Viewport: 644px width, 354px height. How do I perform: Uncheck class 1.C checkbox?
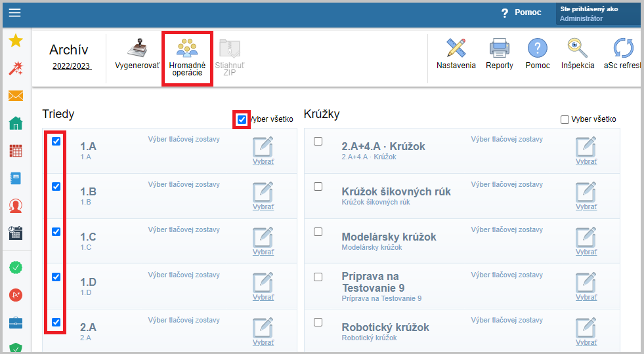pos(56,232)
